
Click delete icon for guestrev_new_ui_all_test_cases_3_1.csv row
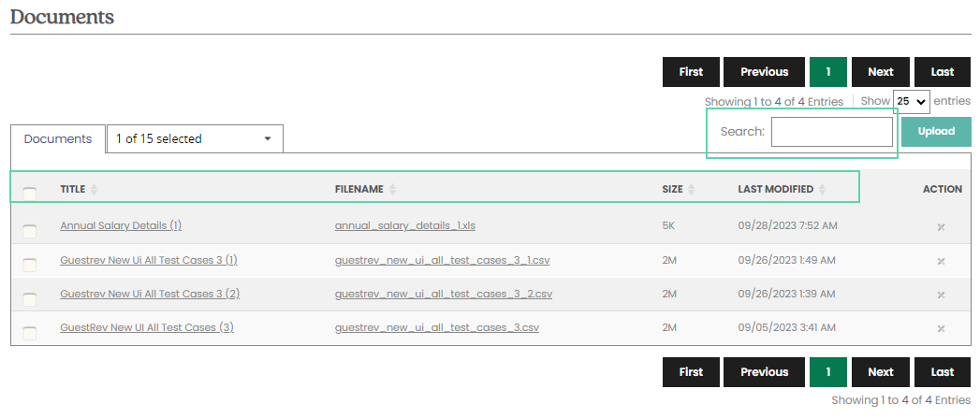coord(941,261)
